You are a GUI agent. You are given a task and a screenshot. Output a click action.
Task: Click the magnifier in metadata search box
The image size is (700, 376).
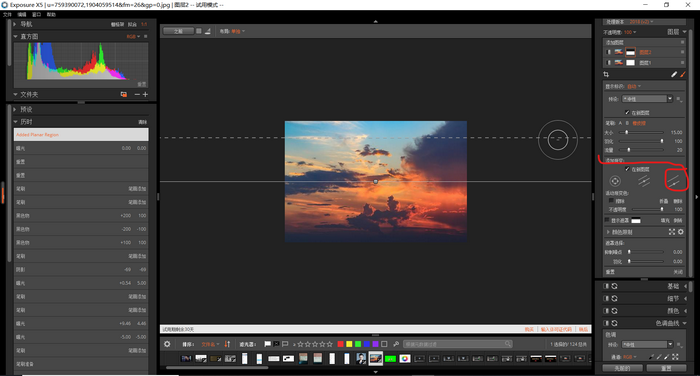(508, 344)
